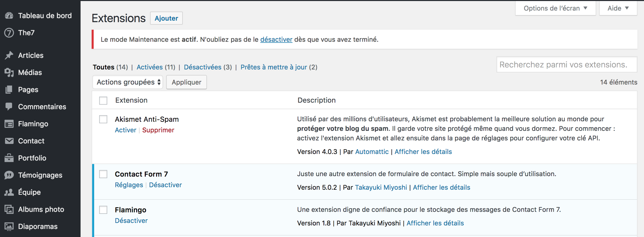Show the Toutes (14) extensions filter
The height and width of the screenshot is (237, 644).
tap(110, 67)
